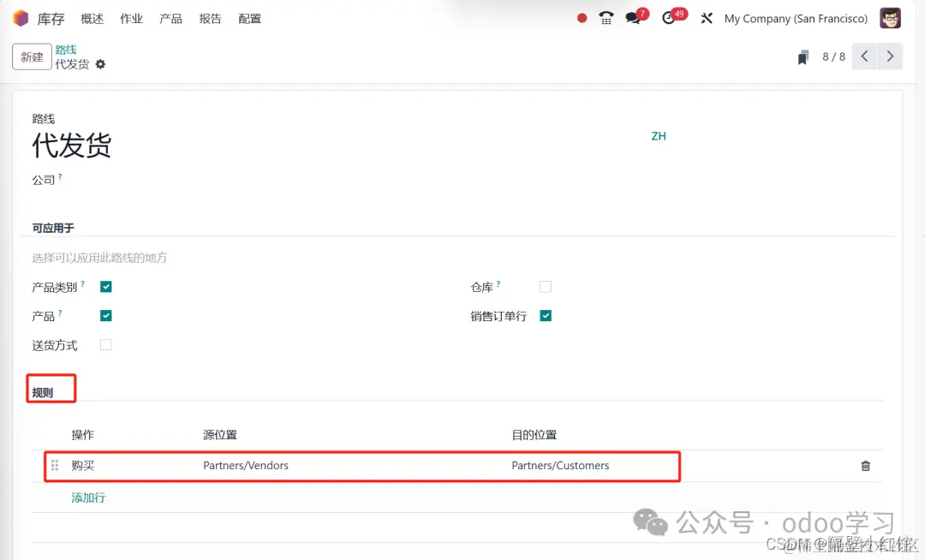
Task: Click the drag handle of 购买 rule row
Action: pyautogui.click(x=55, y=466)
